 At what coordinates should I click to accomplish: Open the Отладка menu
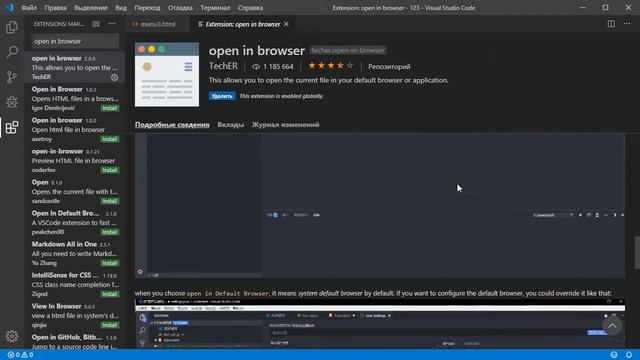click(180, 8)
